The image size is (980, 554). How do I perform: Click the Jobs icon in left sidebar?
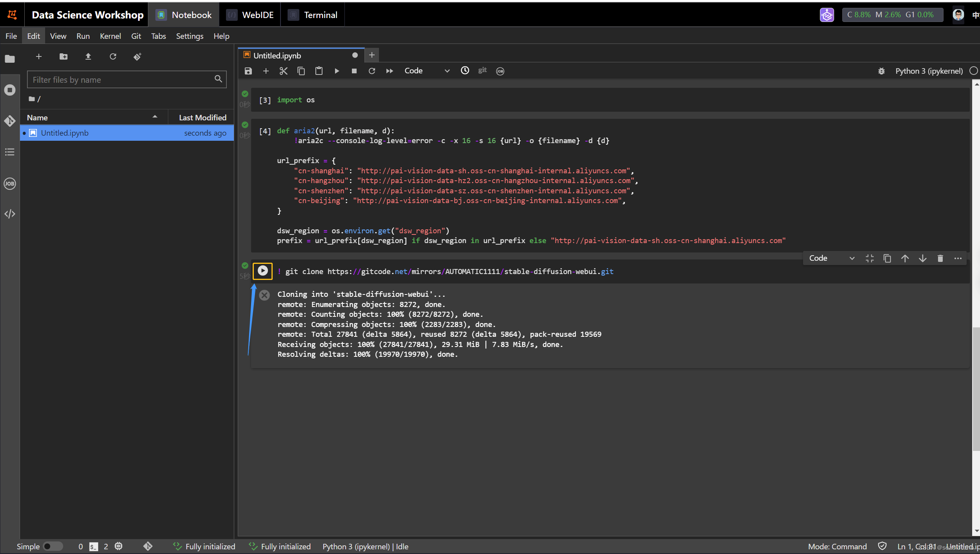click(9, 183)
